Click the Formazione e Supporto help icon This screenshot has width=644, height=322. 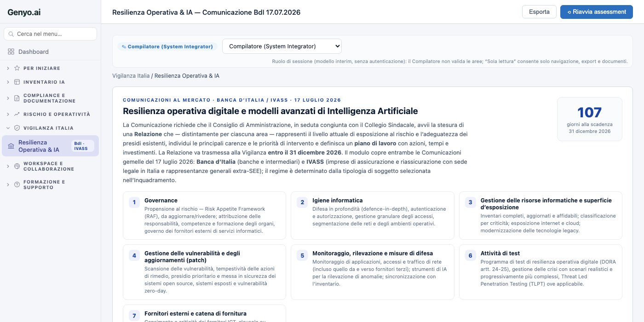(x=17, y=184)
